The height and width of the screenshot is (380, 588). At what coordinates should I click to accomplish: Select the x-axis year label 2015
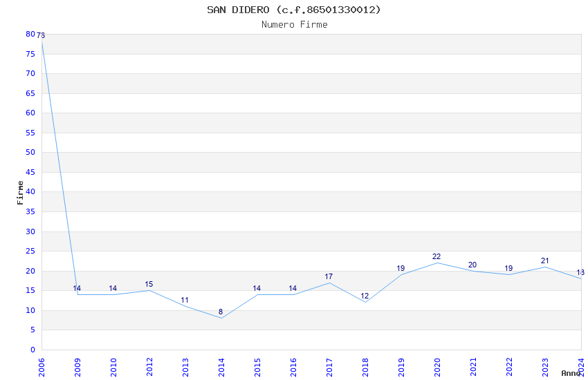257,368
